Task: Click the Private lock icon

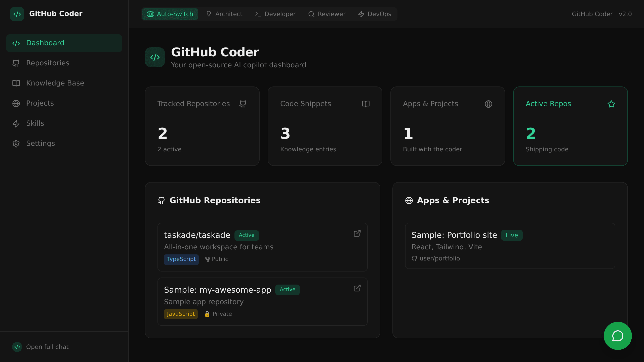Action: coord(207,314)
